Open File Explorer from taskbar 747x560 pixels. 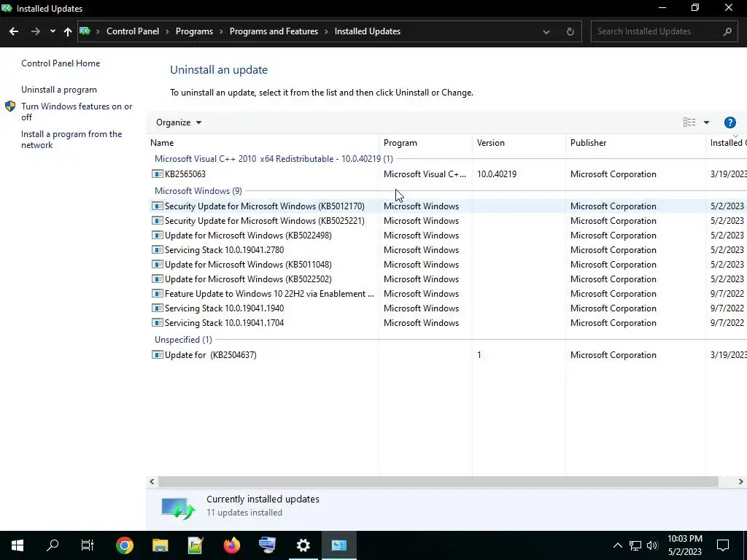point(160,545)
